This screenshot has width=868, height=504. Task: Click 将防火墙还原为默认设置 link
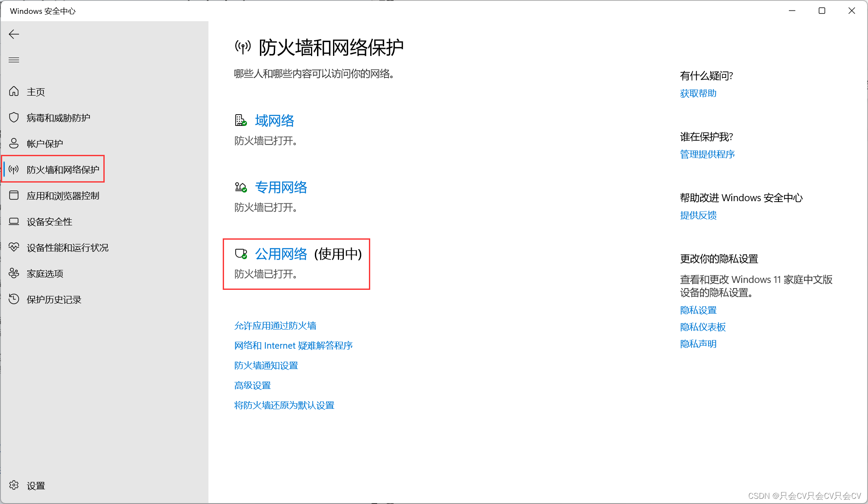click(x=284, y=405)
